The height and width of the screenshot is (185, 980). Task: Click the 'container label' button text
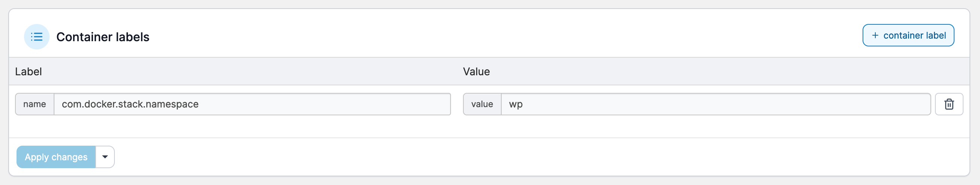(914, 35)
